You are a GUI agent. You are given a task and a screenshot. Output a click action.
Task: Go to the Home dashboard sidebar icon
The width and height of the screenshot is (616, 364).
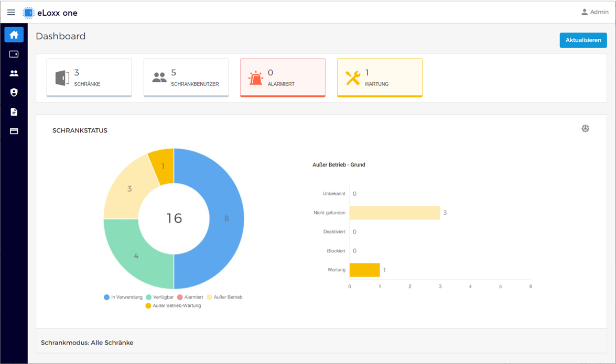(14, 35)
